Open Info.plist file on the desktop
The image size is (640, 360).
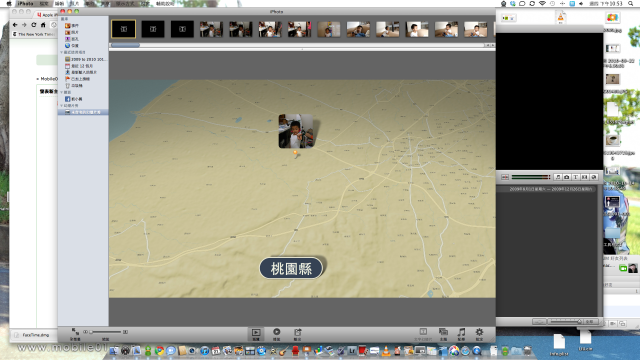pos(559,344)
